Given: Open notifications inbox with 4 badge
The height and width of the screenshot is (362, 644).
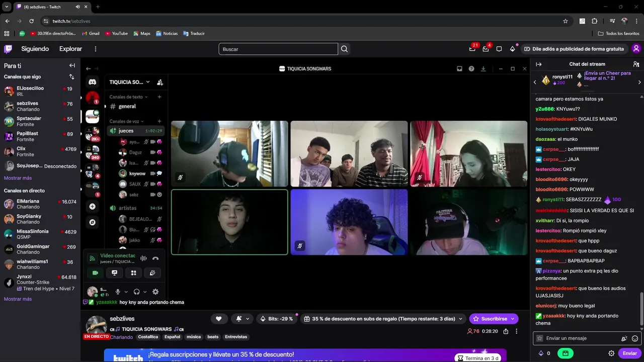Looking at the screenshot, I should (486, 49).
